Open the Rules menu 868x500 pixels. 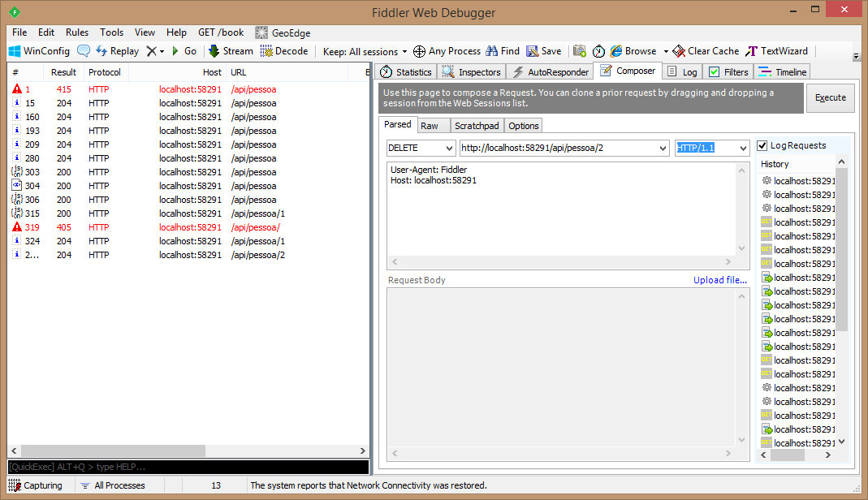77,32
